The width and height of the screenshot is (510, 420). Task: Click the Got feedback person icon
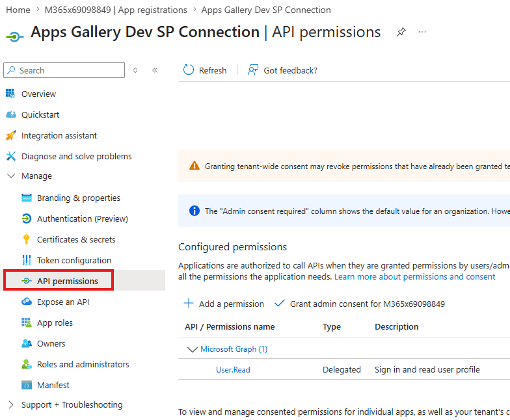point(252,70)
